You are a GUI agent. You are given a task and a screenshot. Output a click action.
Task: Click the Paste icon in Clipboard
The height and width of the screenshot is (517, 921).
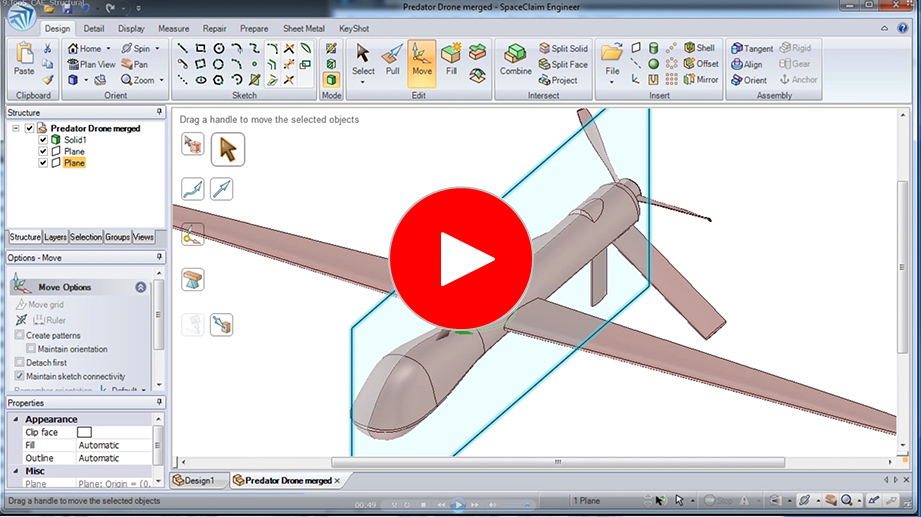(x=24, y=59)
